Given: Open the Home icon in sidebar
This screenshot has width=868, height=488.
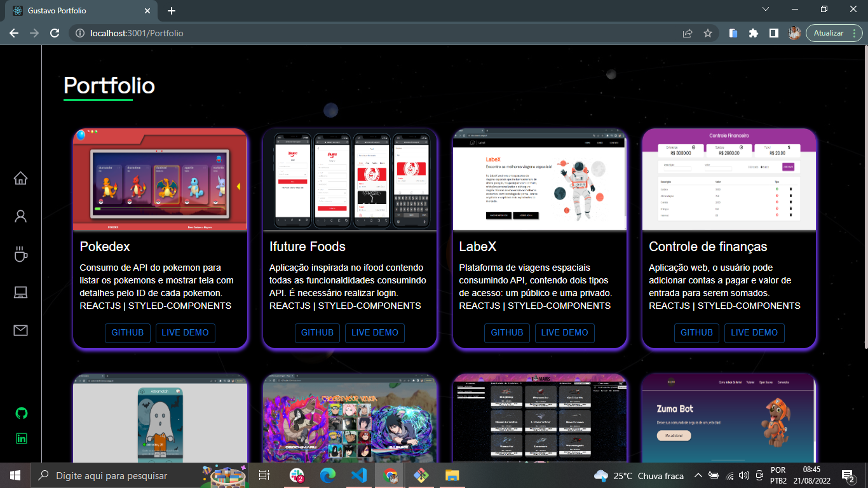Looking at the screenshot, I should click(x=20, y=178).
